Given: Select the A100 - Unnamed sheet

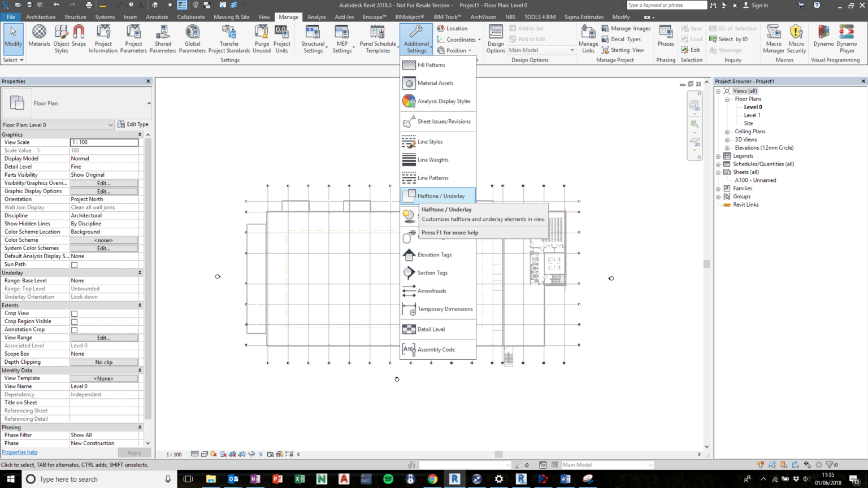Looking at the screenshot, I should [756, 180].
